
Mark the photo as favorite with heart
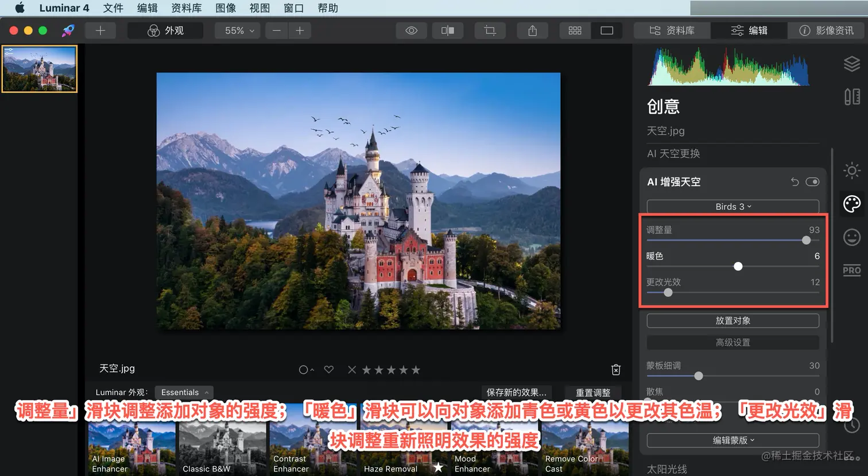pos(329,370)
